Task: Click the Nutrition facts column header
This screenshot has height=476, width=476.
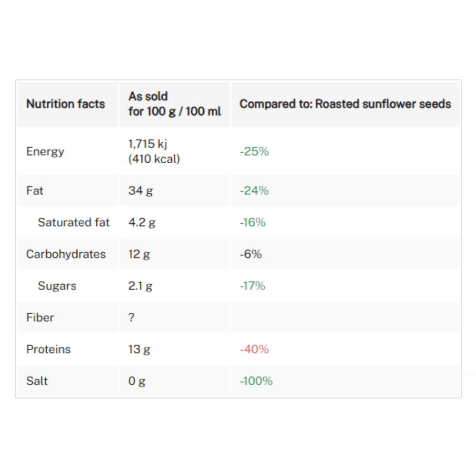Action: (x=66, y=104)
